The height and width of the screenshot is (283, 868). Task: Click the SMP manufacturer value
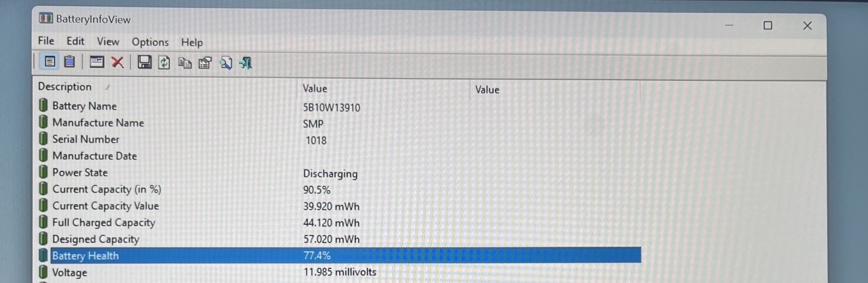(x=313, y=124)
